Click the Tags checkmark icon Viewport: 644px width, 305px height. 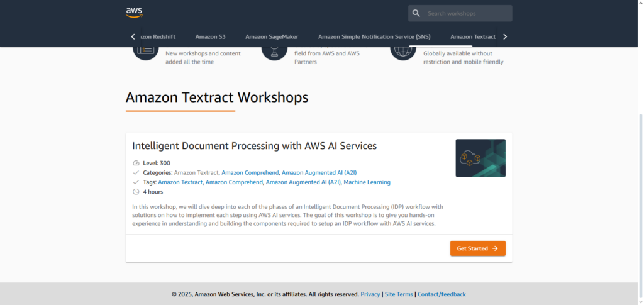136,182
